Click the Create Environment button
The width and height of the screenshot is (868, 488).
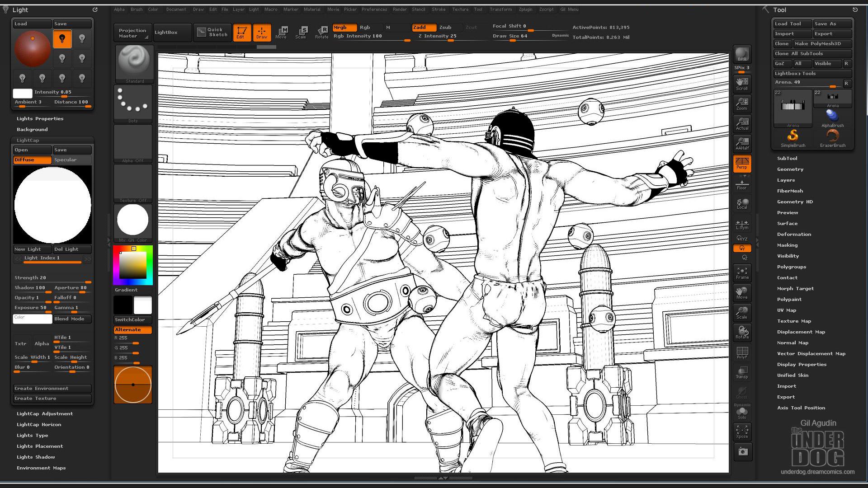pyautogui.click(x=52, y=389)
